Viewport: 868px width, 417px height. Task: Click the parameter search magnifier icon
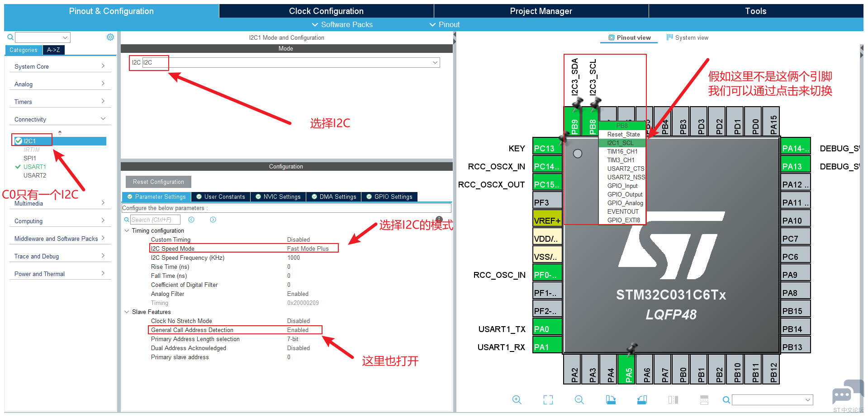[127, 220]
